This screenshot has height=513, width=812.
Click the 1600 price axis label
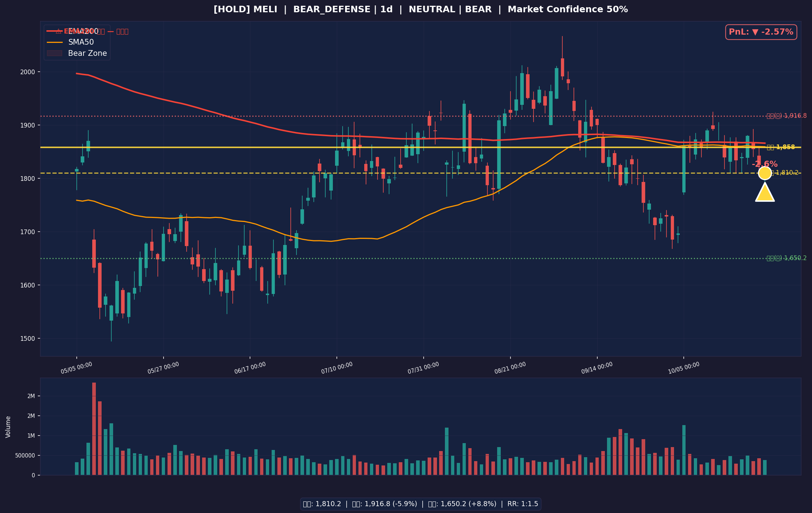pyautogui.click(x=28, y=285)
